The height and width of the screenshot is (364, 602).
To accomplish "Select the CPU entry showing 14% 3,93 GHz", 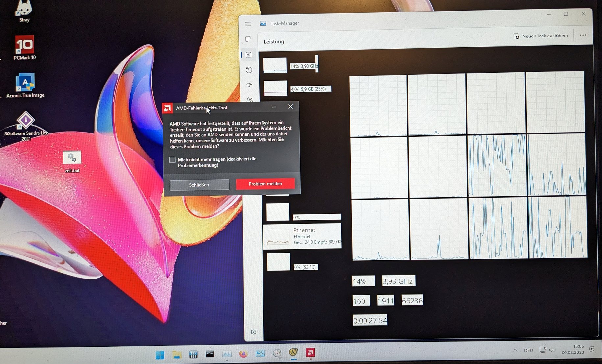I will [x=291, y=65].
